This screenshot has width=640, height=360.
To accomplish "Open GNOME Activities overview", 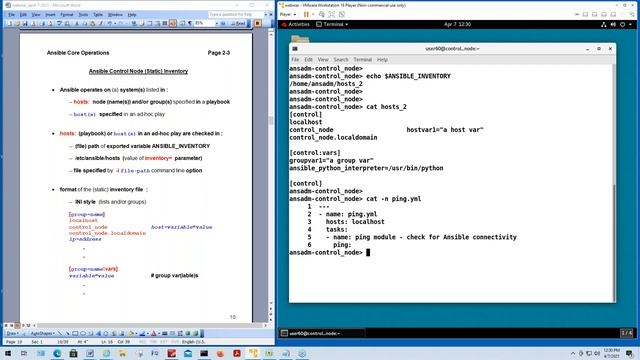I will (x=299, y=24).
